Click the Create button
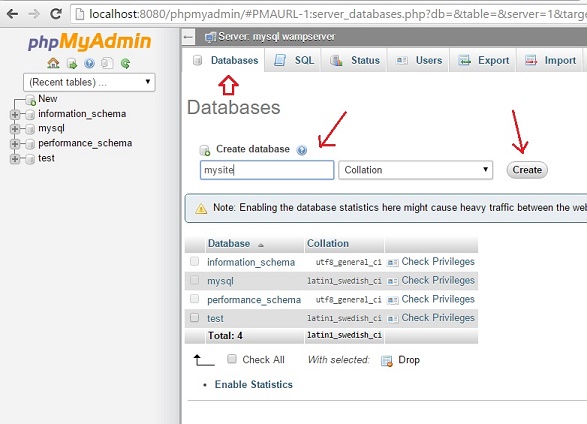 tap(527, 170)
